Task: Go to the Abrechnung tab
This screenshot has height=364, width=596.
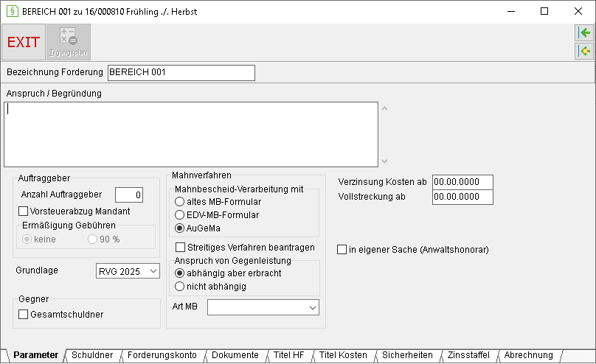Action: (528, 355)
